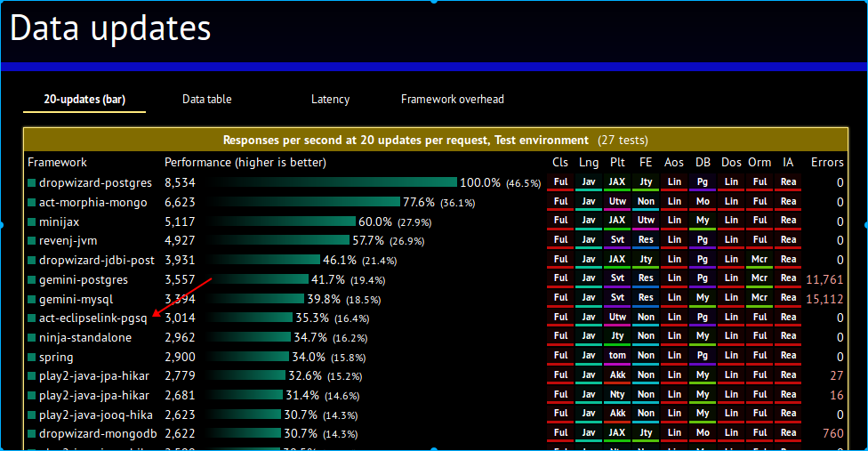The height and width of the screenshot is (451, 868).
Task: Click the 60.0% bar for minijax
Action: [x=282, y=221]
